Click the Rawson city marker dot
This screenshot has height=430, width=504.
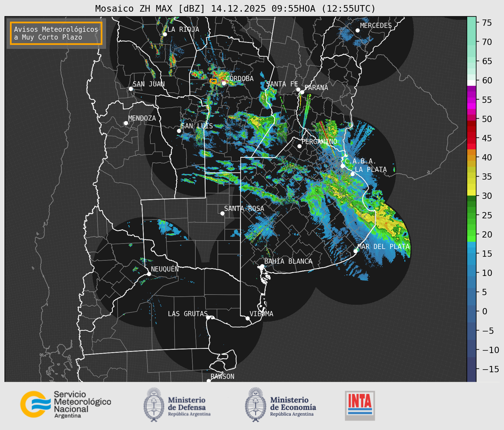coord(209,381)
